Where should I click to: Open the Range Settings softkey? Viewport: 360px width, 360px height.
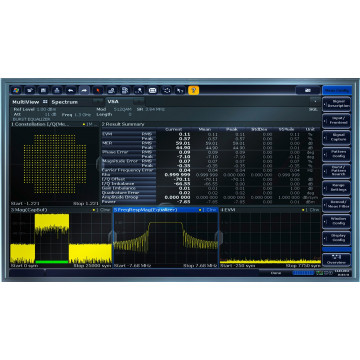click(337, 187)
